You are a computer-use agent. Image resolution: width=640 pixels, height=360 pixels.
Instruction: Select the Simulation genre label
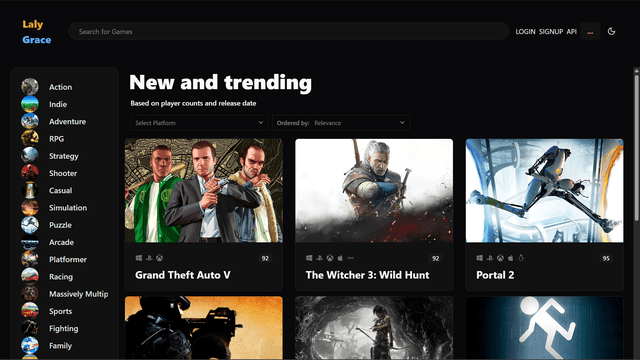(x=68, y=208)
